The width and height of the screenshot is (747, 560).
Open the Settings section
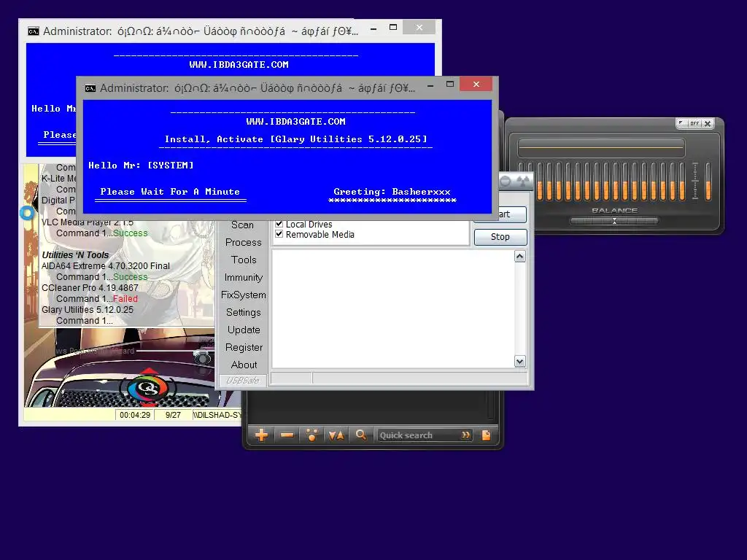coord(244,312)
